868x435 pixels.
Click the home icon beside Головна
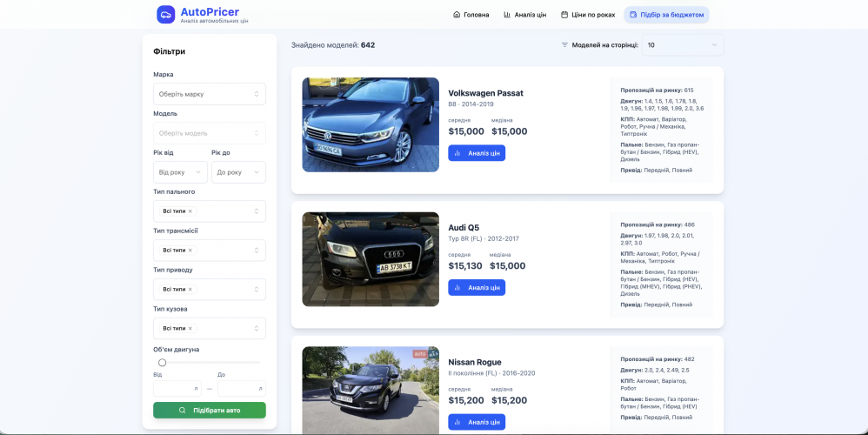[x=457, y=15]
